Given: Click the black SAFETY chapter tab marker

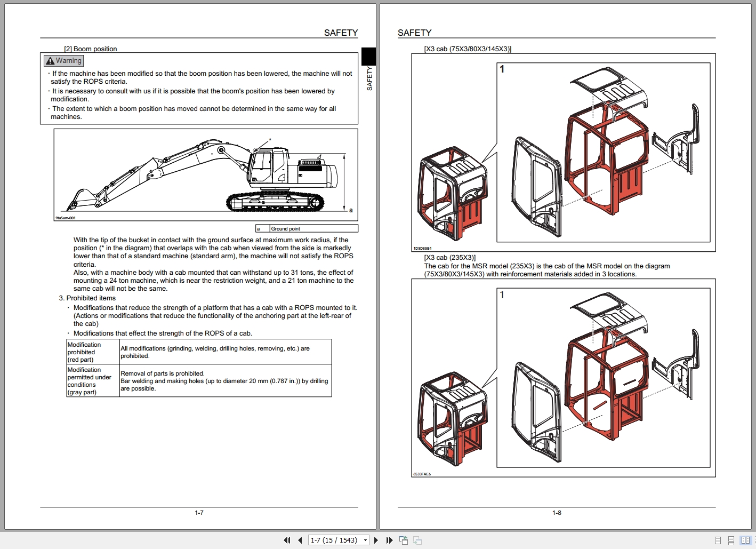Looking at the screenshot, I should (x=369, y=56).
